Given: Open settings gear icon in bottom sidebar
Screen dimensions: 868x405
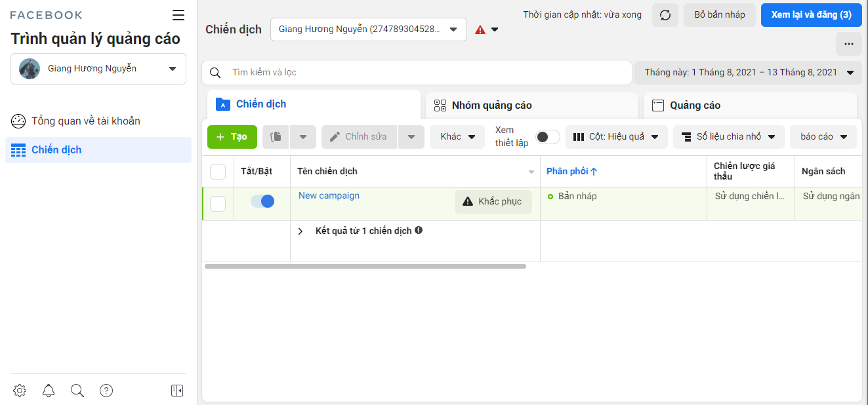Looking at the screenshot, I should coord(20,391).
